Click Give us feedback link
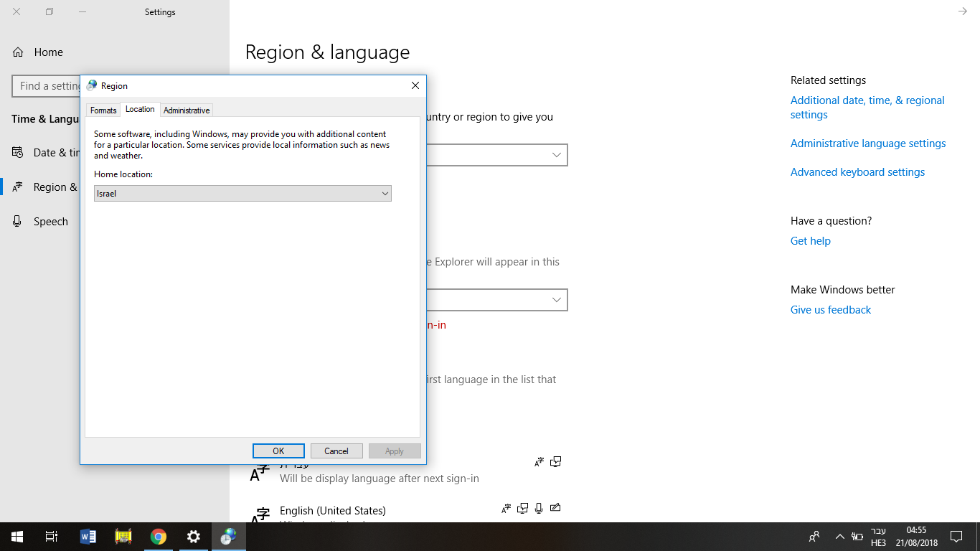980x551 pixels. tap(831, 310)
